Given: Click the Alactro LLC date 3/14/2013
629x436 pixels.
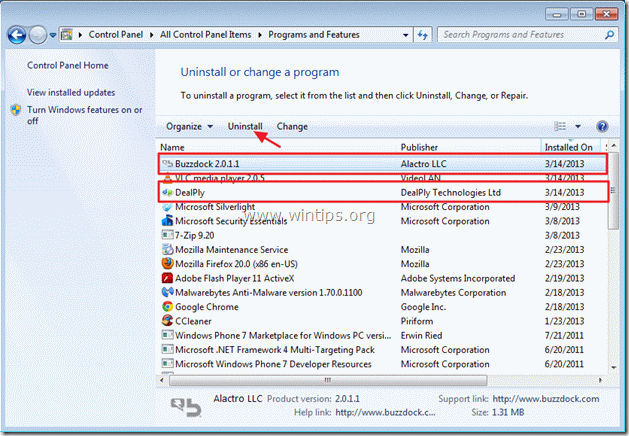Looking at the screenshot, I should [x=564, y=164].
